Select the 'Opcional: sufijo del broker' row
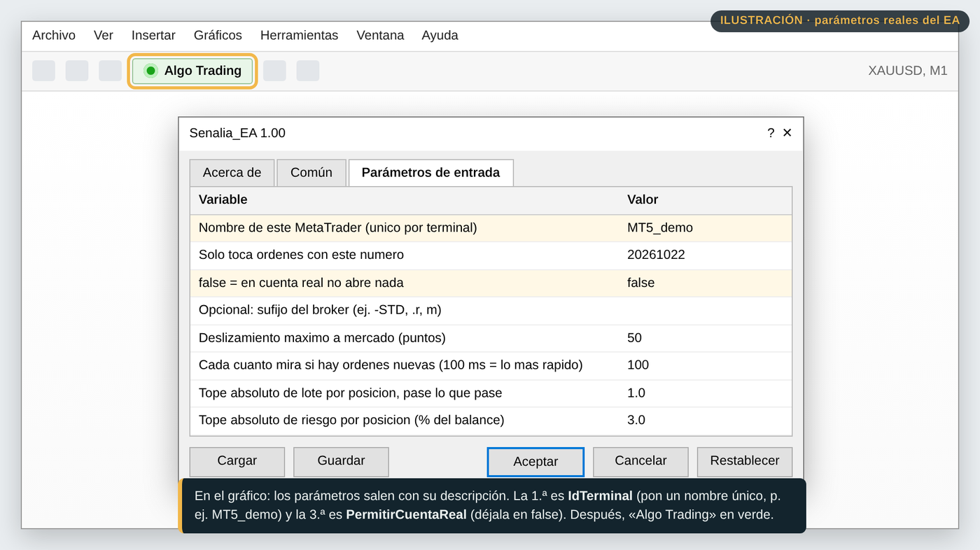 pyautogui.click(x=491, y=310)
